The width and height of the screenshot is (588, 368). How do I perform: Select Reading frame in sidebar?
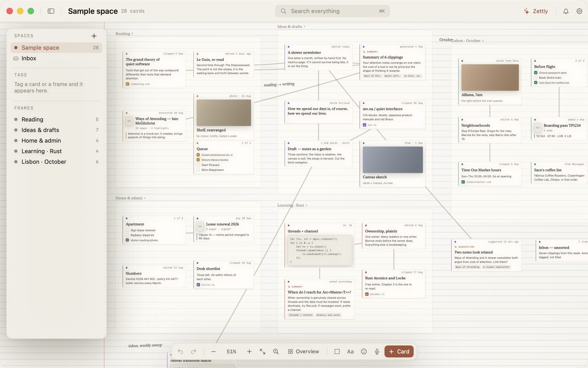click(x=56, y=119)
